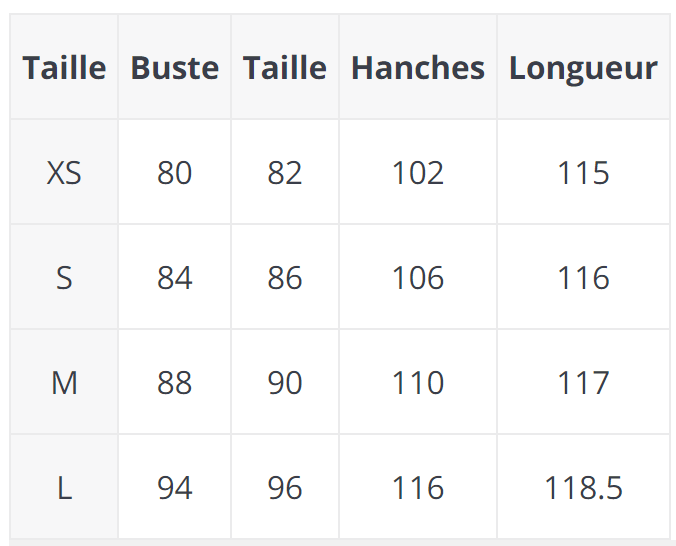This screenshot has width=676, height=546.
Task: Select the XS size row label
Action: coord(64,173)
